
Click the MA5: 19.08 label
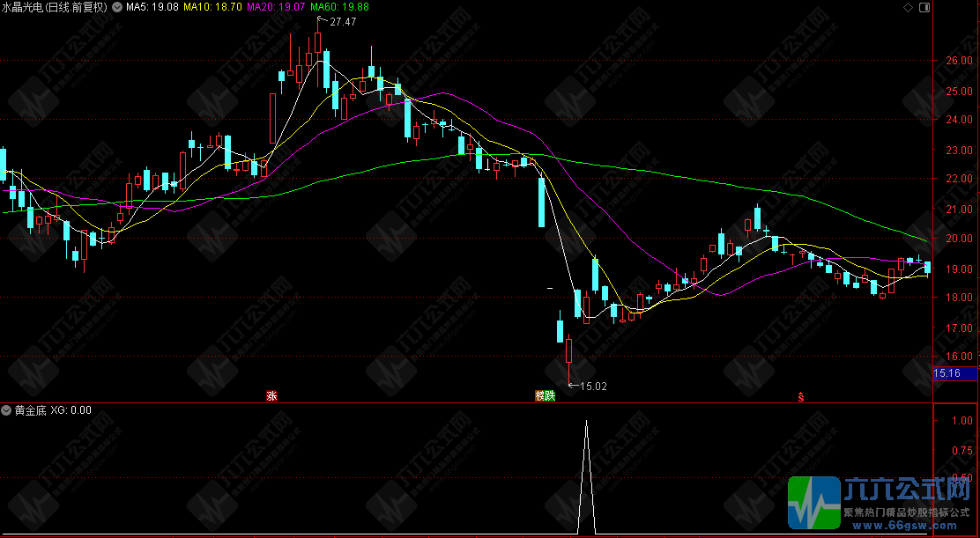tap(151, 8)
